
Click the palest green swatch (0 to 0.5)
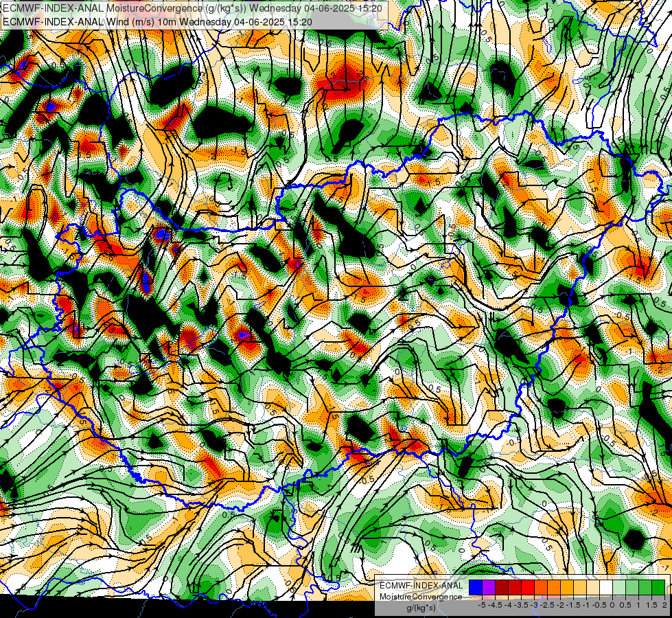pyautogui.click(x=619, y=587)
